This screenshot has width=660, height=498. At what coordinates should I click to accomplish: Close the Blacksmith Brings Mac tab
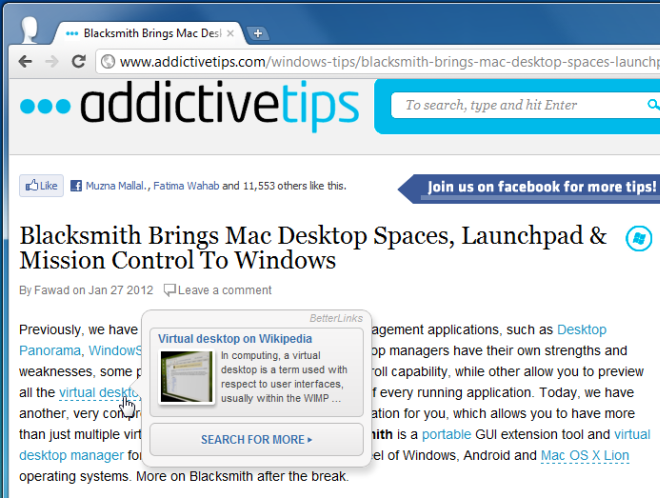(x=230, y=33)
